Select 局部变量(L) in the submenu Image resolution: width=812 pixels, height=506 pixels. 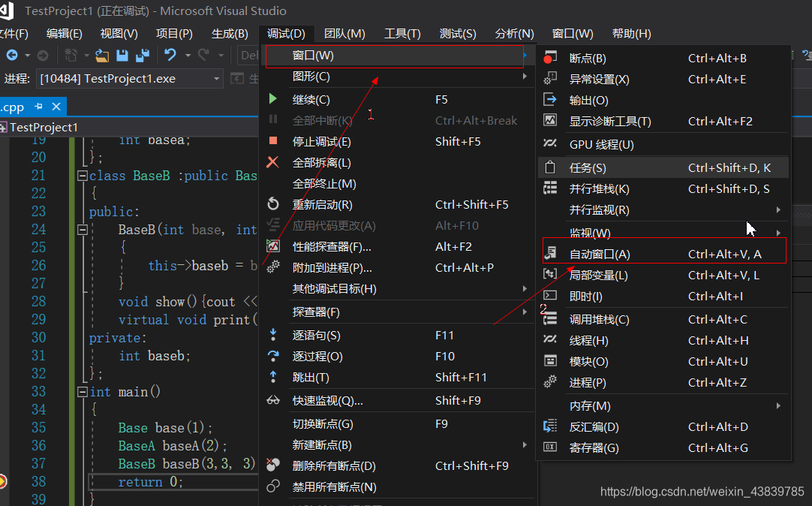point(664,275)
